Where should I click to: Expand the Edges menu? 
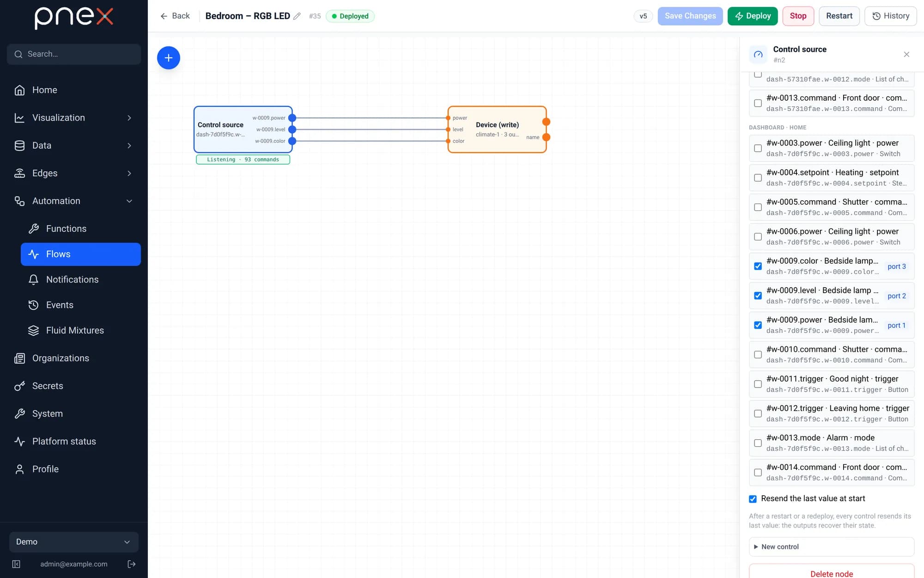(74, 173)
